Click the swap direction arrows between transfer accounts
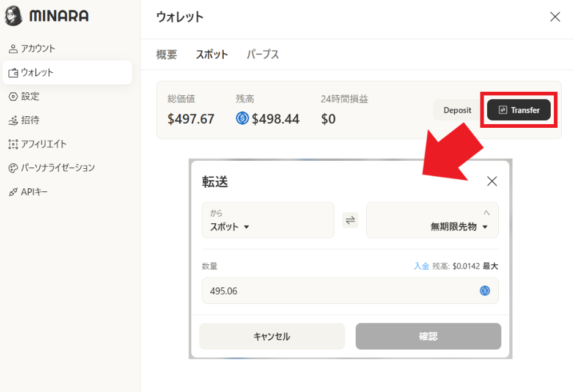This screenshot has height=392, width=574. 350,220
